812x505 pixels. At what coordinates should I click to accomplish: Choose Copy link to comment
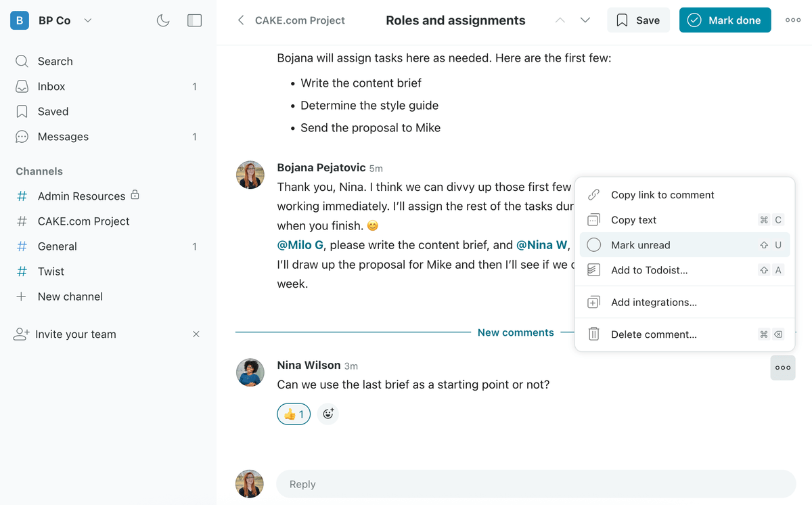[x=662, y=195]
